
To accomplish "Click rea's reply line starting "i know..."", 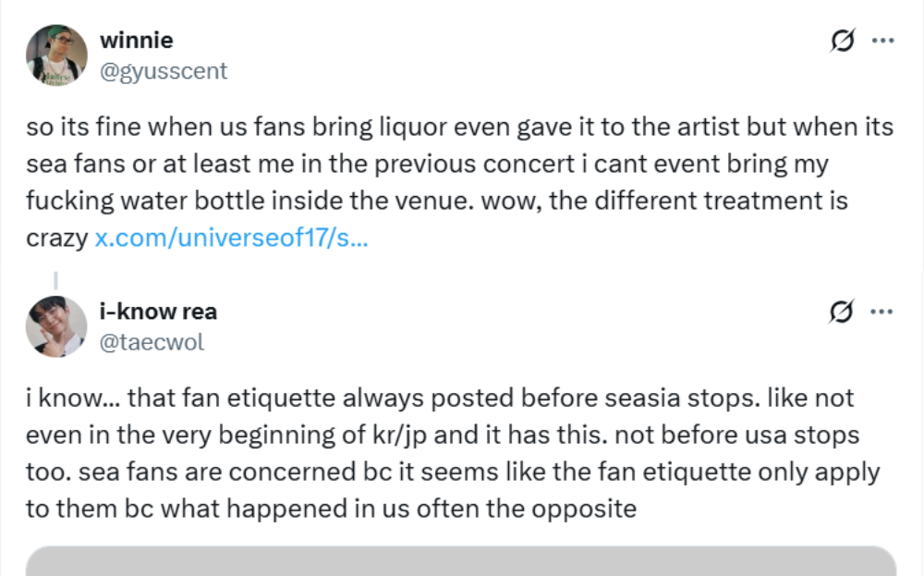I will click(x=440, y=398).
